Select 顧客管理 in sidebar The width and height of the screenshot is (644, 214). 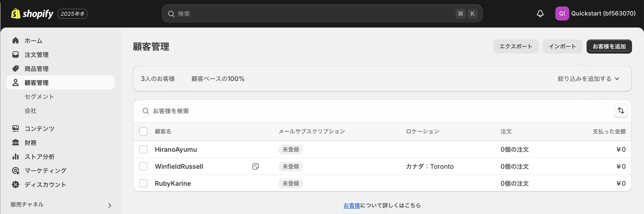[61, 82]
